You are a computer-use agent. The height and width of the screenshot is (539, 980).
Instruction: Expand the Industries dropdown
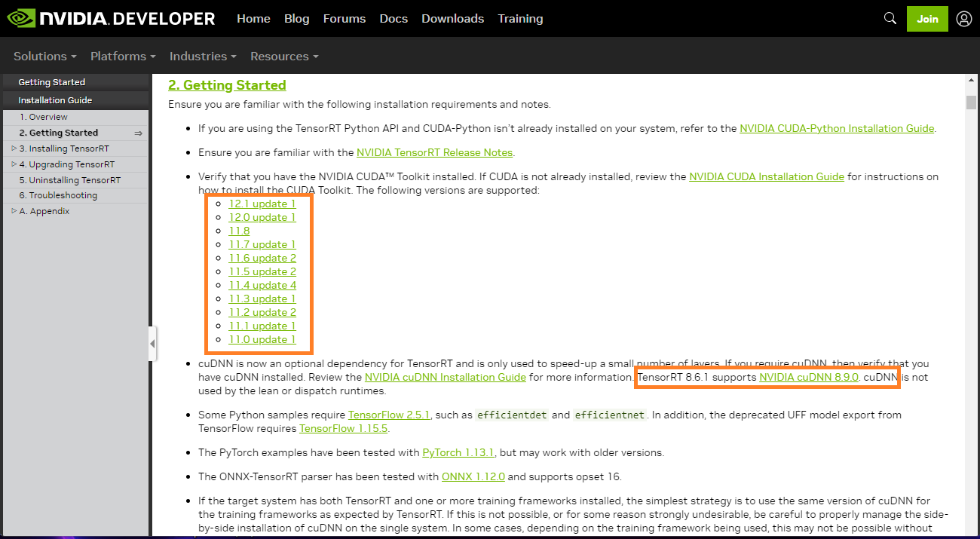point(203,57)
